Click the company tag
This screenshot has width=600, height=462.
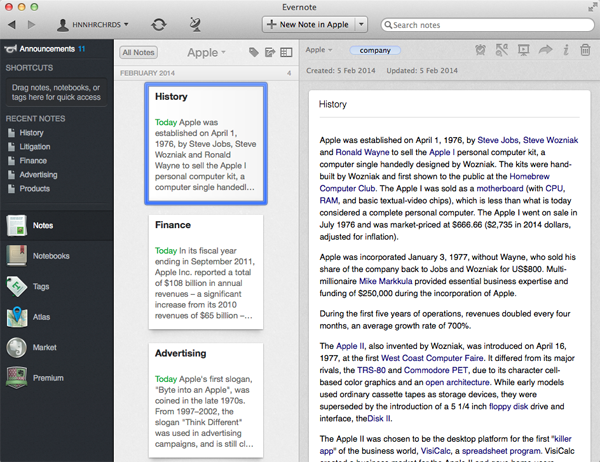click(375, 50)
